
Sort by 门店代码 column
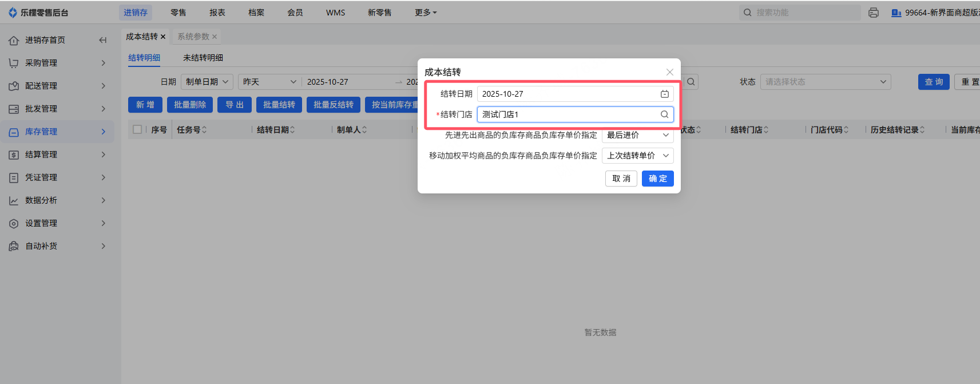[x=846, y=130]
